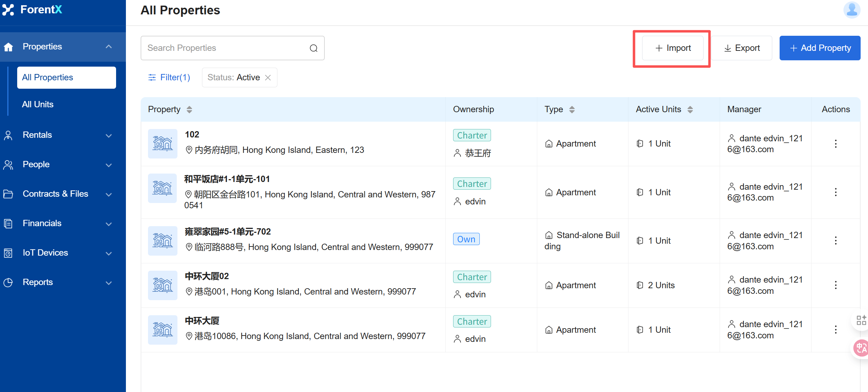Open actions menu for 中环大厦02 row
Image resolution: width=868 pixels, height=392 pixels.
pos(835,285)
